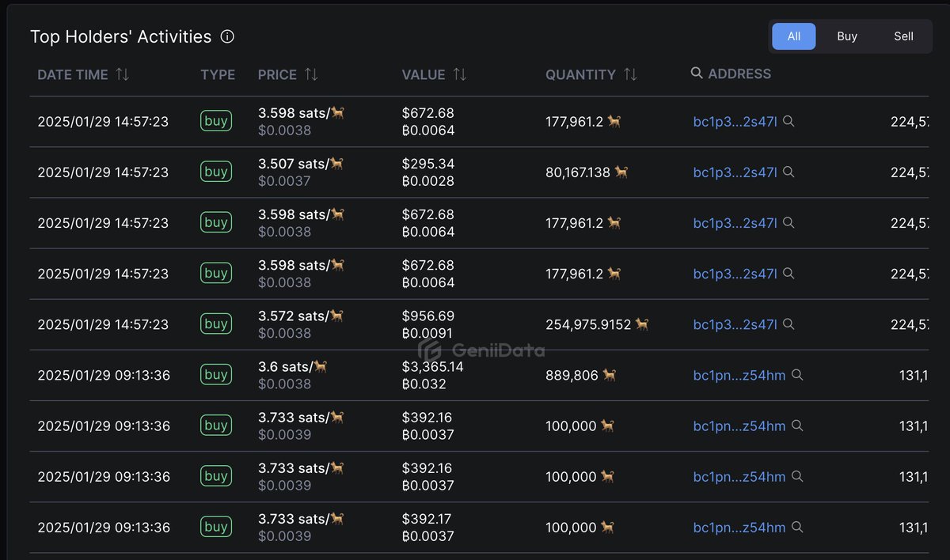Click the address search icon in the 80,167.138 row

pyautogui.click(x=788, y=172)
